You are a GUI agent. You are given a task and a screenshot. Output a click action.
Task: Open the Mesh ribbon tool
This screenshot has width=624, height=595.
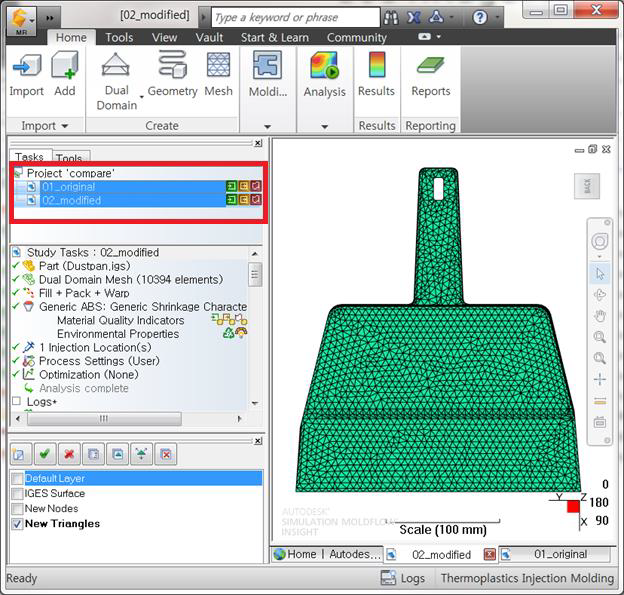[x=218, y=64]
